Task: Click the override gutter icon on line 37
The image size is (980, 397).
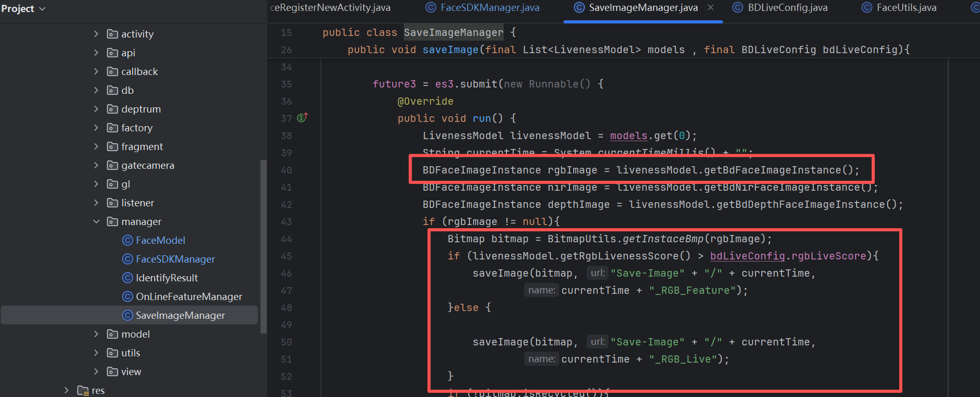Action: (302, 118)
